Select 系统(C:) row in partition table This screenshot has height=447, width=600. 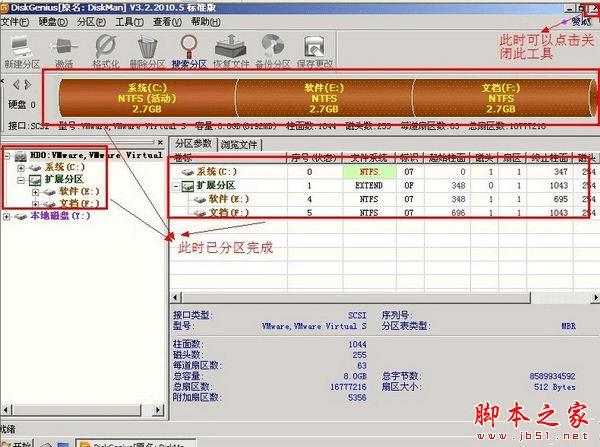[x=383, y=172]
